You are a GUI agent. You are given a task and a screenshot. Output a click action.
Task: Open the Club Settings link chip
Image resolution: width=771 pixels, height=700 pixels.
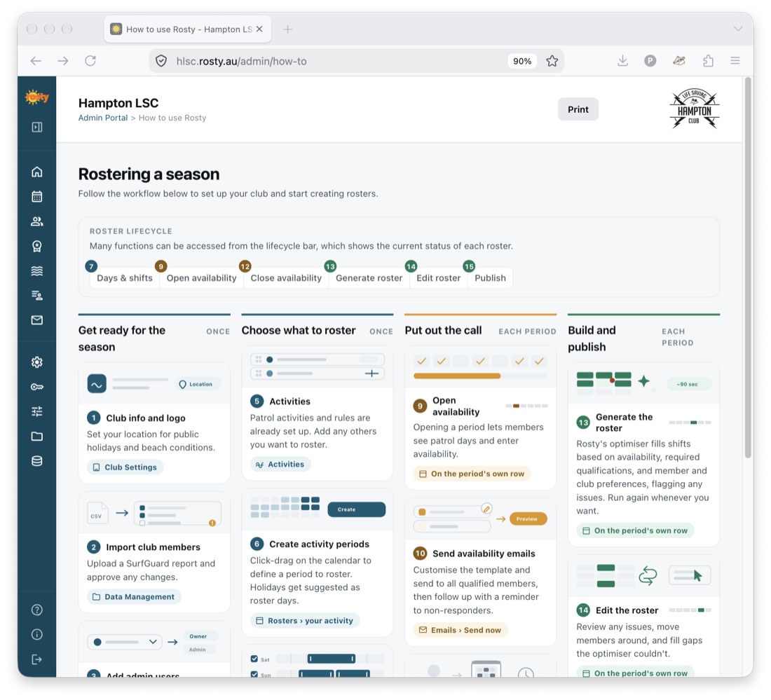click(x=125, y=467)
